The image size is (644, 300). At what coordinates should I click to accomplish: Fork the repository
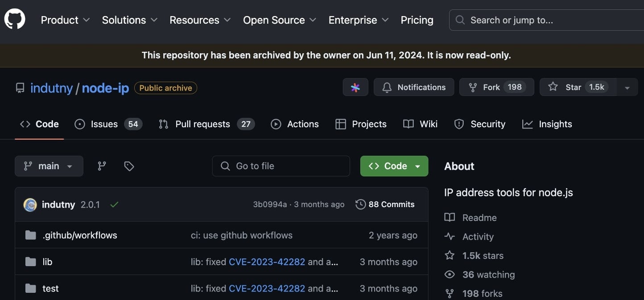(497, 87)
